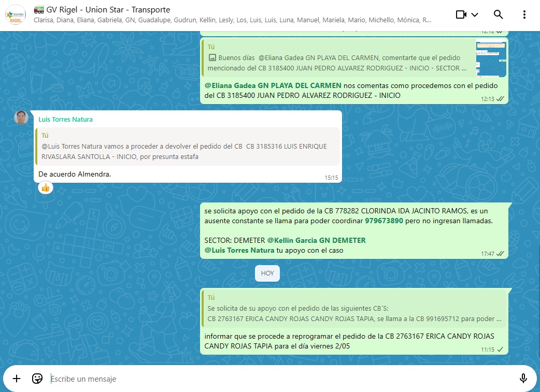This screenshot has width=540, height=392.
Task: Open the emoji and sticker picker
Action: point(37,379)
